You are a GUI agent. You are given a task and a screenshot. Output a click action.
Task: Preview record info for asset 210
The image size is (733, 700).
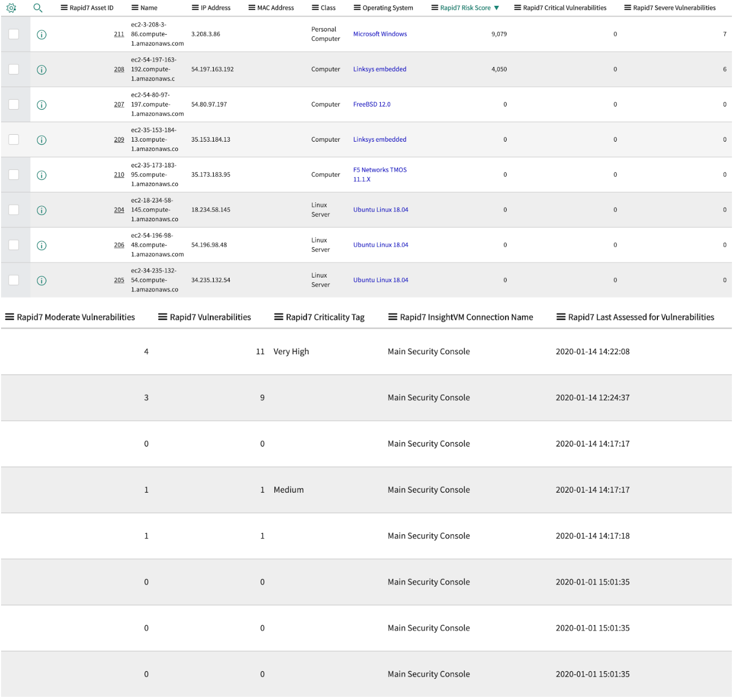coord(42,175)
